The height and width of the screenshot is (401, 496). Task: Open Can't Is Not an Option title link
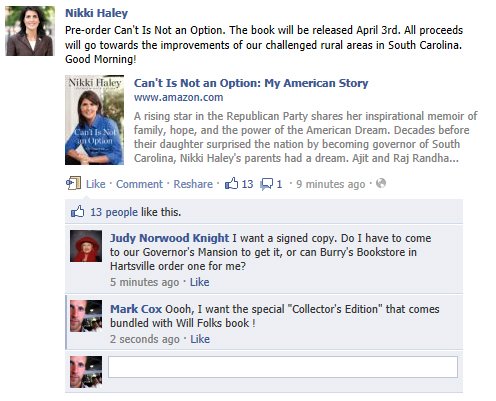point(251,83)
